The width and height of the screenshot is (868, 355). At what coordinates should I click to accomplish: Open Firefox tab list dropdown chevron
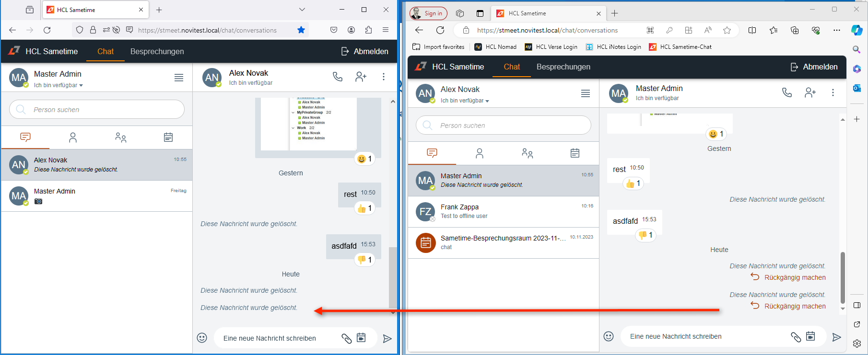(302, 10)
